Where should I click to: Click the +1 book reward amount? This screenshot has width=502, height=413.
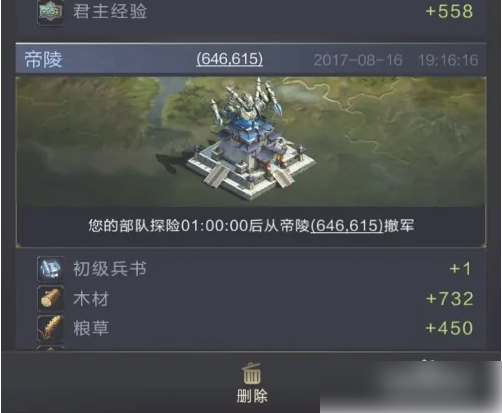pos(460,269)
